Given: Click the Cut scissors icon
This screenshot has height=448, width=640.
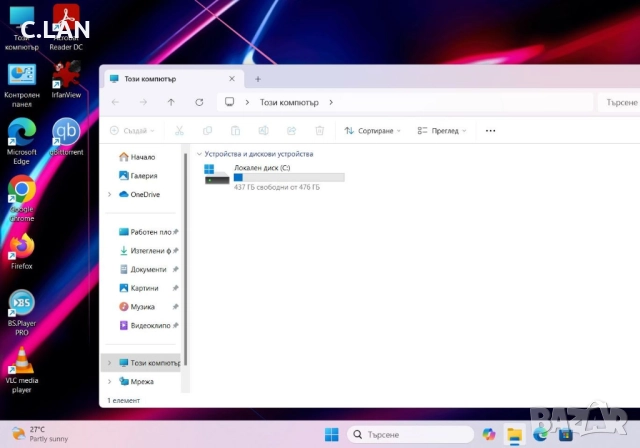Looking at the screenshot, I should coord(179,131).
